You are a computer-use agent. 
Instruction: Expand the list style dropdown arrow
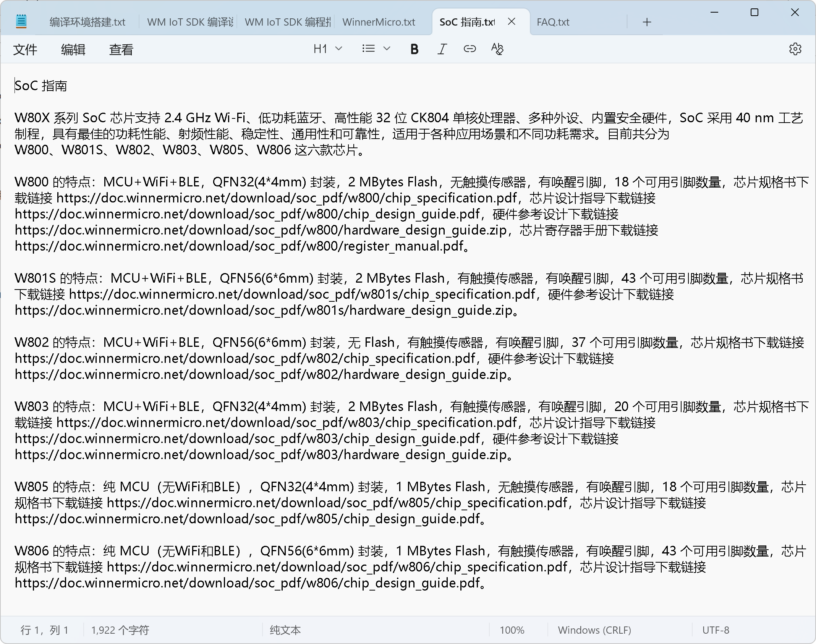tap(387, 49)
